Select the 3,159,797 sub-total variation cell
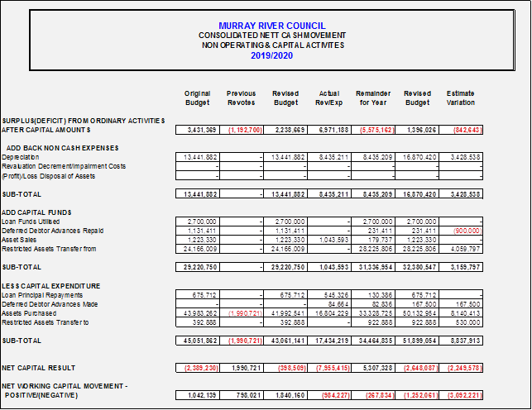532x410 pixels. pos(461,267)
